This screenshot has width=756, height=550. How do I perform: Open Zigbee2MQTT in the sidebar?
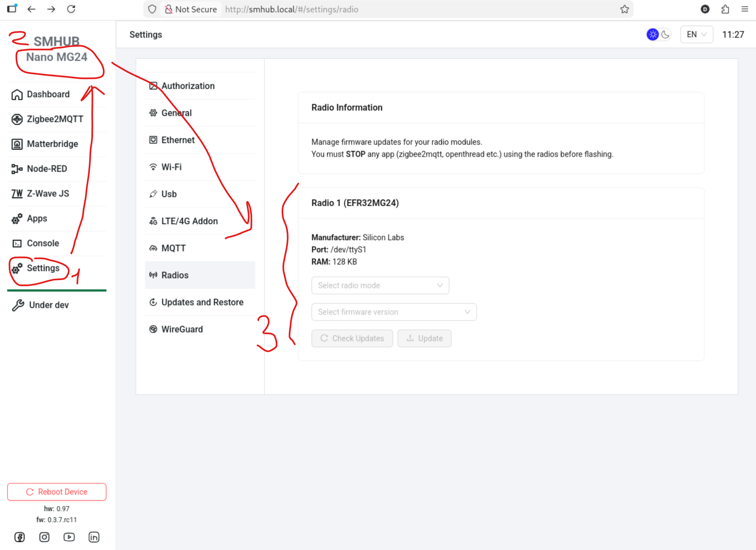pyautogui.click(x=55, y=119)
